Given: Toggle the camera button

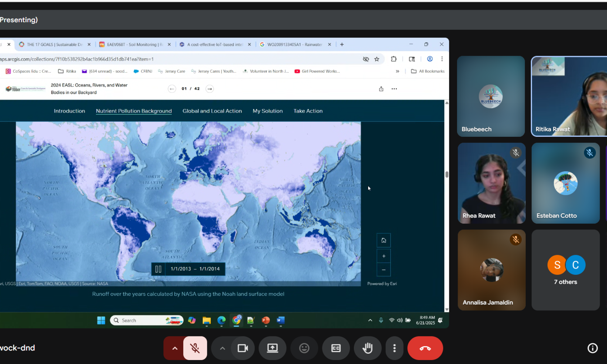Looking at the screenshot, I should coord(243,348).
